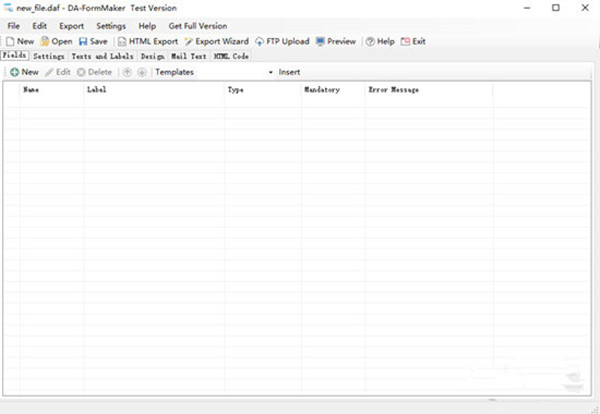The width and height of the screenshot is (600, 414).
Task: Click Delete field button
Action: (95, 72)
